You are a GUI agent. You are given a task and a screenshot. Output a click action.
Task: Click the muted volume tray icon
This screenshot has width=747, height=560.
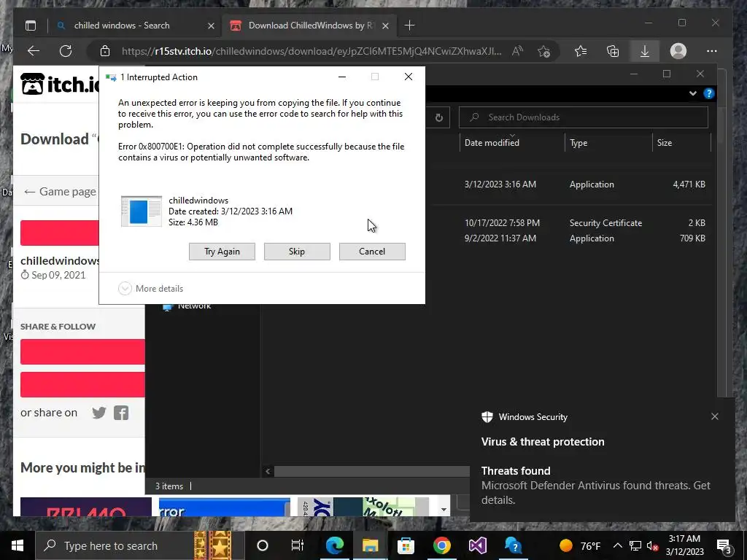pos(653,545)
